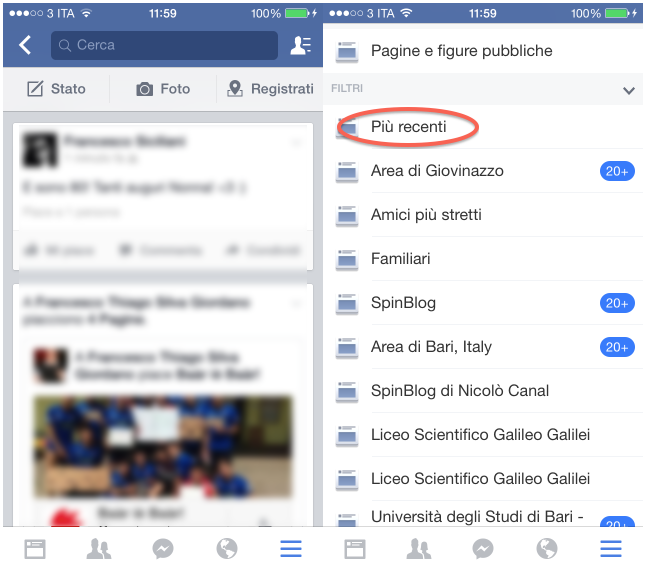This screenshot has height=578, width=647.
Task: Expand options arrow on Francesco Sicillani's post
Action: click(x=296, y=143)
